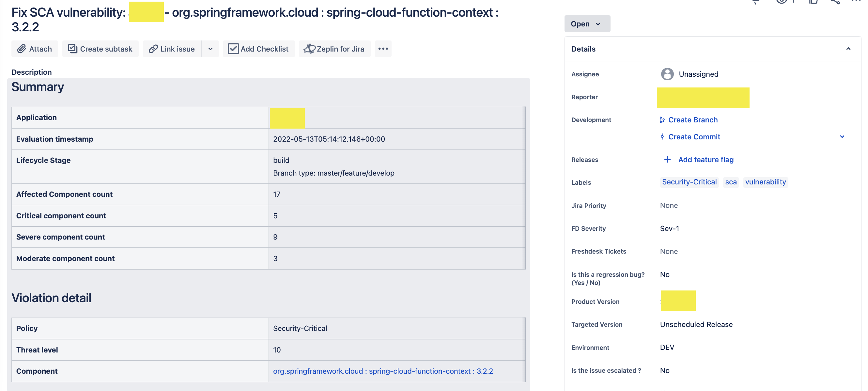Click the Security-Critical label
Screen dimensions: 868x391
click(x=689, y=182)
